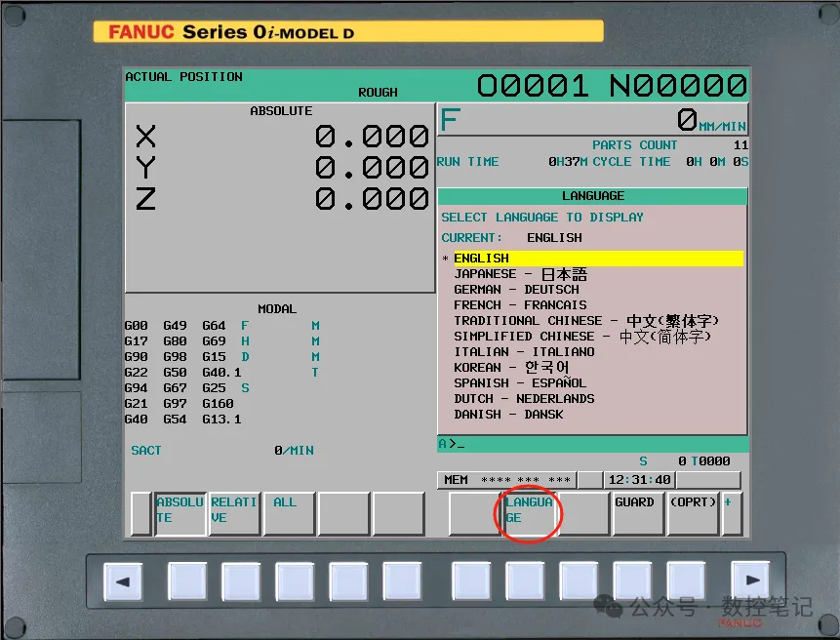Image resolution: width=840 pixels, height=640 pixels.
Task: Click the SELECT LANGUAGE TO DISPLAY prompt
Action: (542, 217)
